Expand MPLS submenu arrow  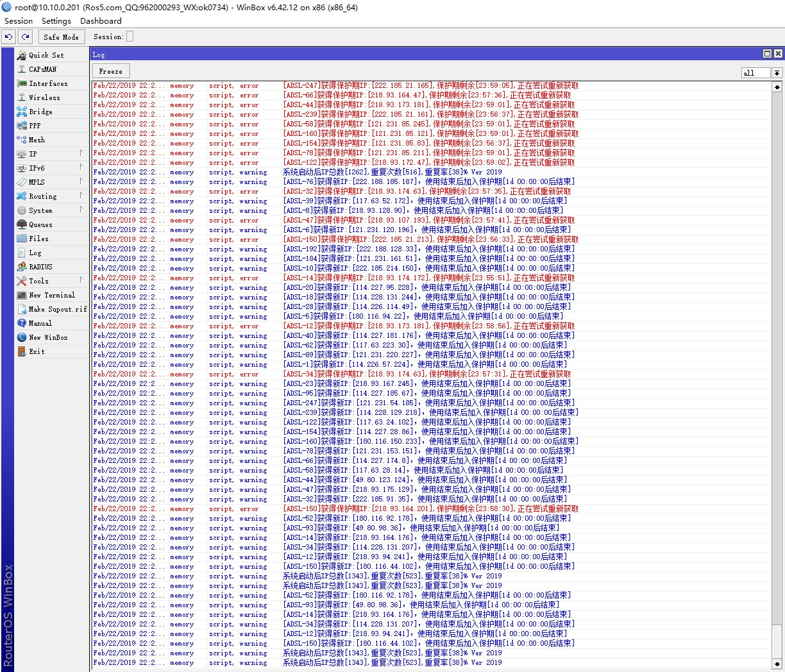81,181
